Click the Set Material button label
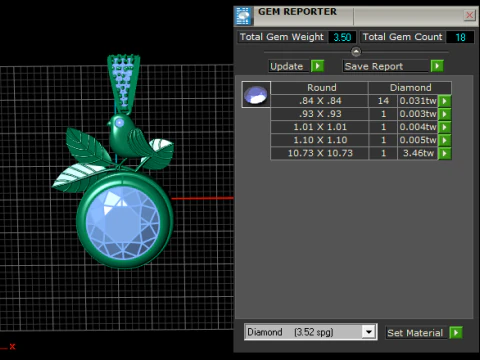The image size is (480, 360). coord(415,333)
